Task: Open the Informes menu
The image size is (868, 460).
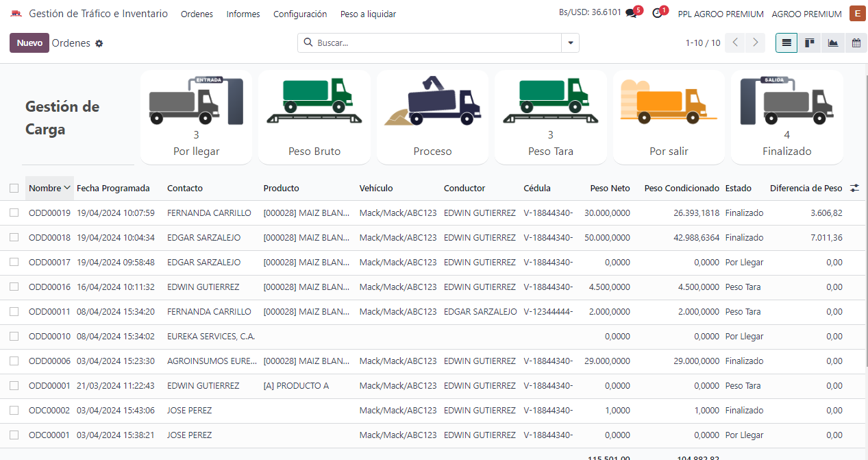Action: 243,14
